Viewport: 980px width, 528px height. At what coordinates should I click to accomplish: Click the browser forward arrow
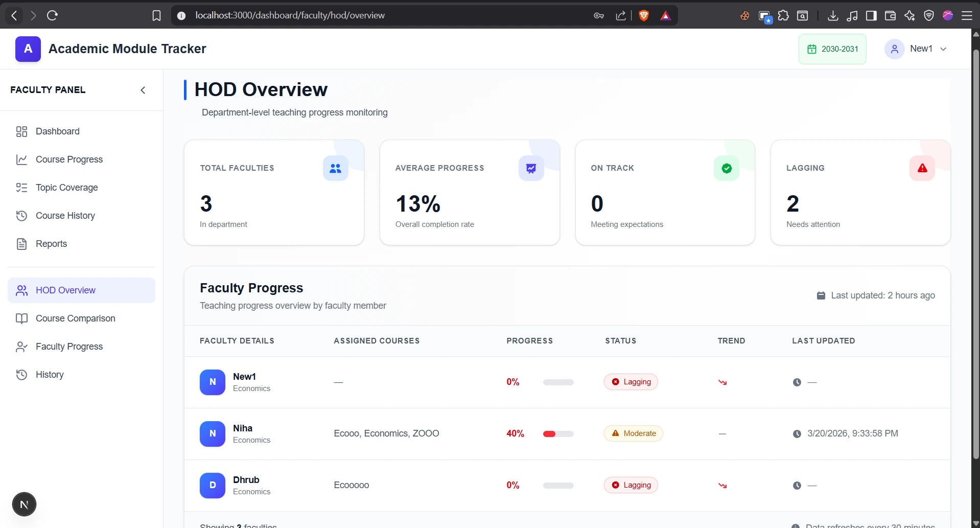[x=33, y=15]
